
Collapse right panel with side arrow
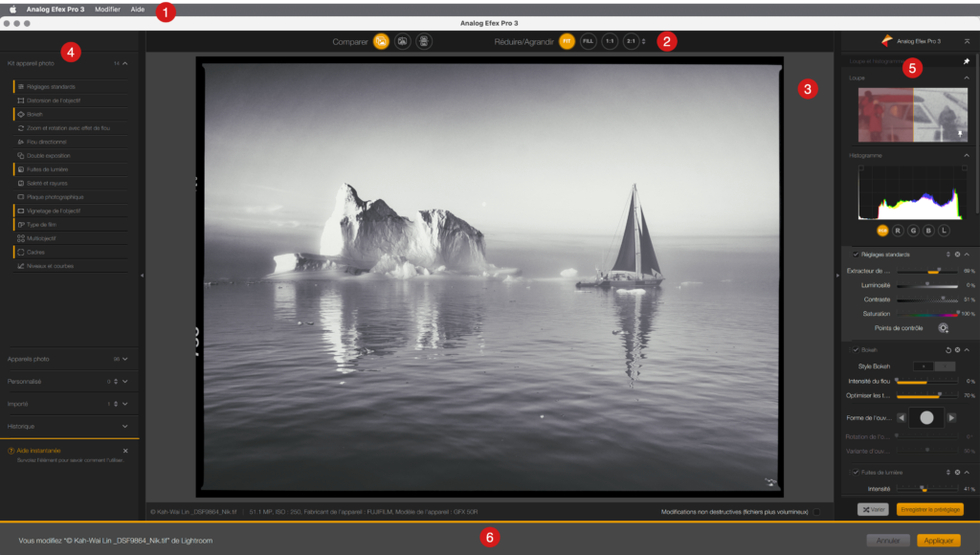(837, 275)
